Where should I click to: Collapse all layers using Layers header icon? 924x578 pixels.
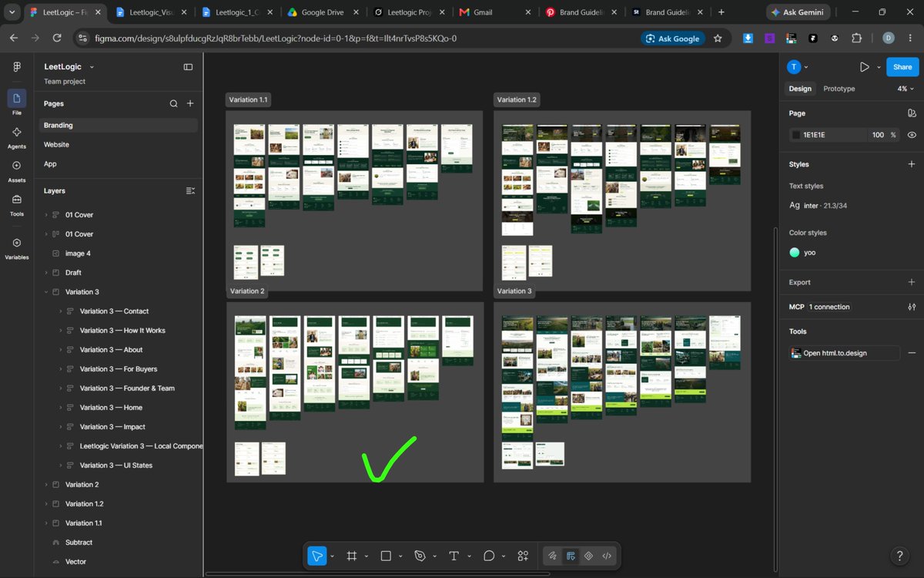(x=190, y=190)
